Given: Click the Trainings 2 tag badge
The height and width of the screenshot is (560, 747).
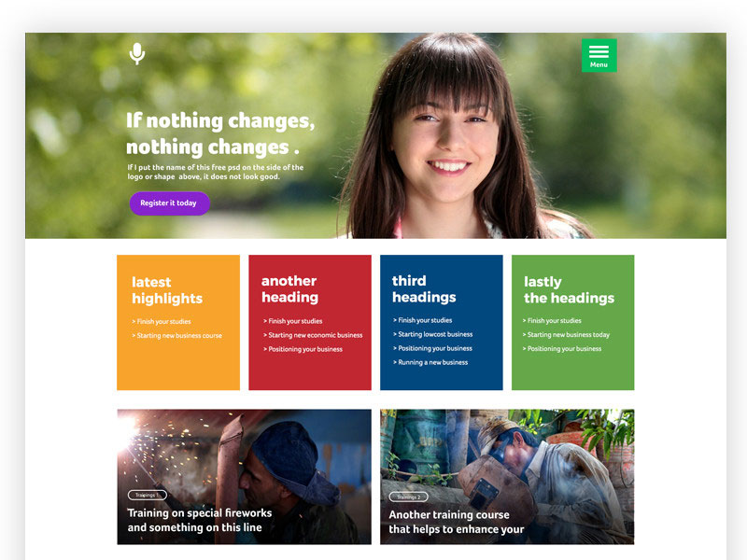Looking at the screenshot, I should (409, 497).
